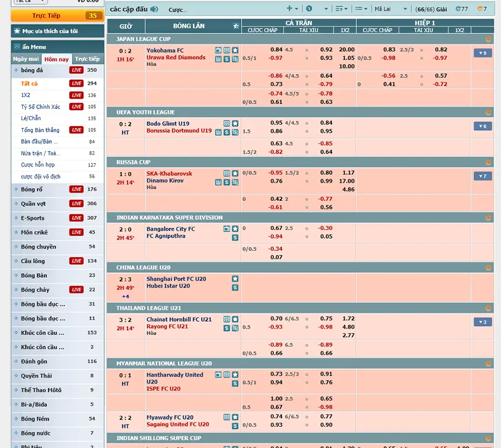
Task: Collapse the ẩn Menu sidebar
Action: click(x=17, y=47)
